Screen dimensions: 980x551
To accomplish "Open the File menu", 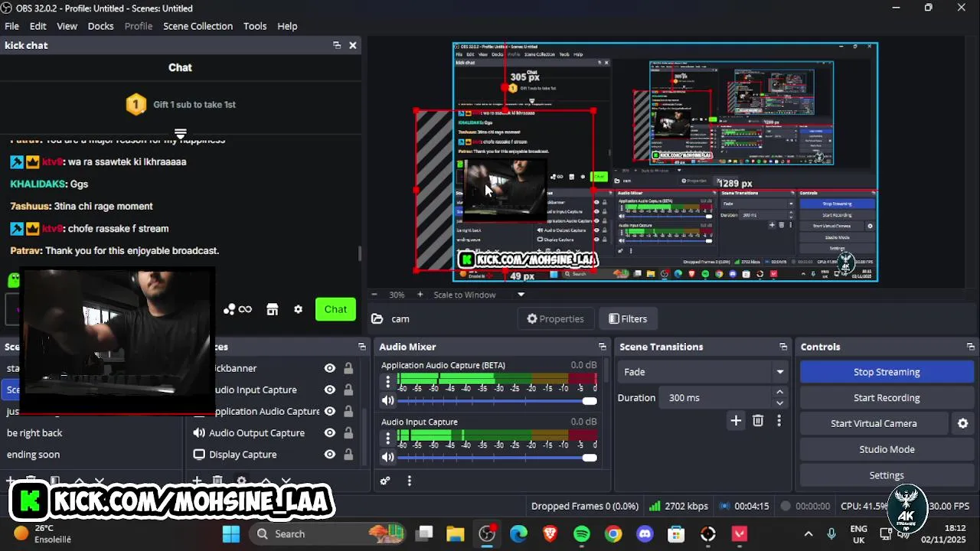I will [x=11, y=26].
